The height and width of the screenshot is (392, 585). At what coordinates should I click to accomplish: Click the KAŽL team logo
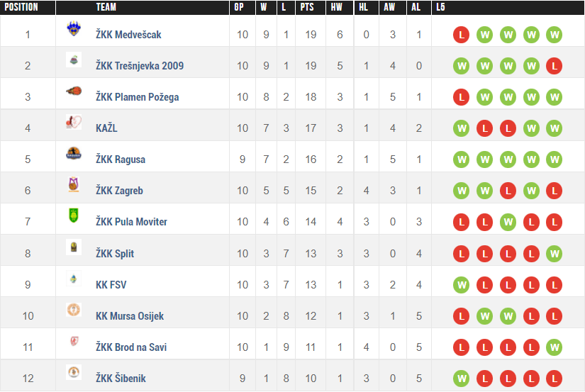click(x=74, y=123)
